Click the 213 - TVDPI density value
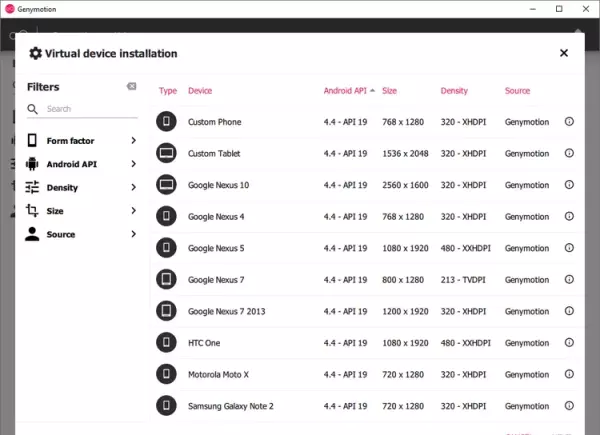The image size is (600, 435). [x=463, y=280]
